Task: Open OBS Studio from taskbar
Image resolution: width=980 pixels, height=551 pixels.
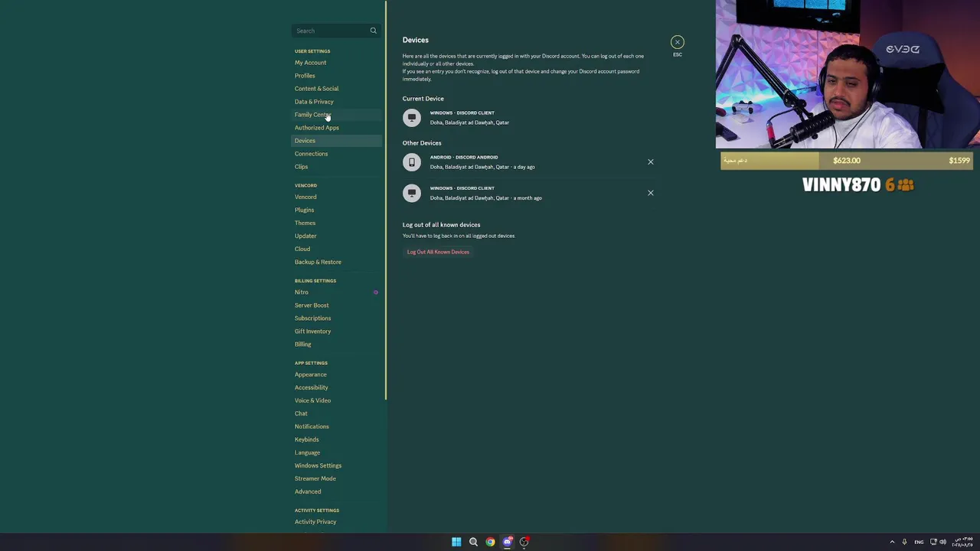Action: [x=524, y=542]
